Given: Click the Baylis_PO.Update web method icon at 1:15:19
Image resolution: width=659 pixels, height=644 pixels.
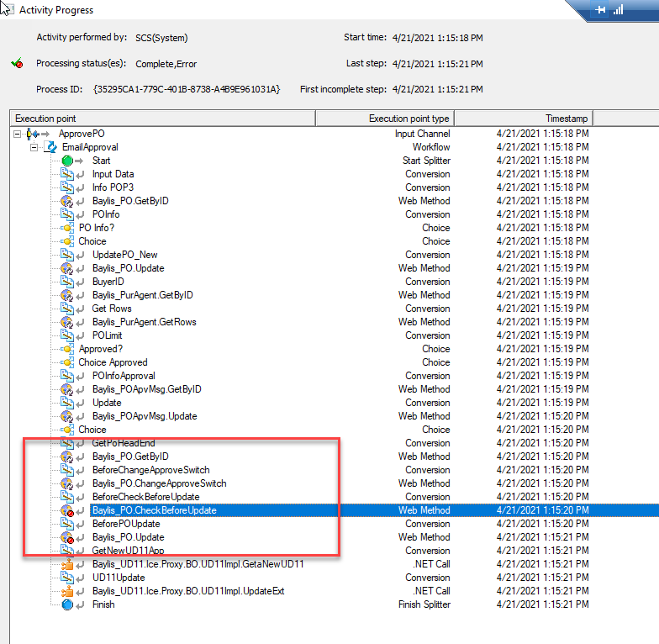Looking at the screenshot, I should [x=67, y=268].
